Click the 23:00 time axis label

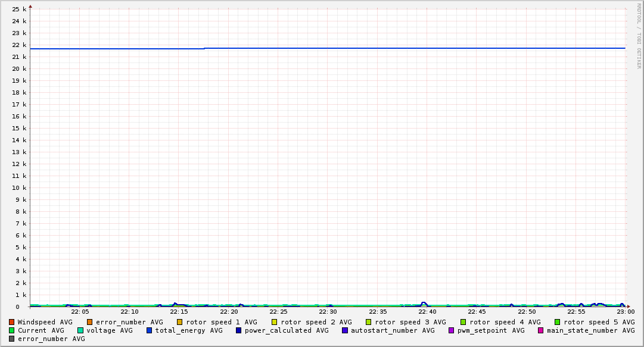click(x=626, y=312)
